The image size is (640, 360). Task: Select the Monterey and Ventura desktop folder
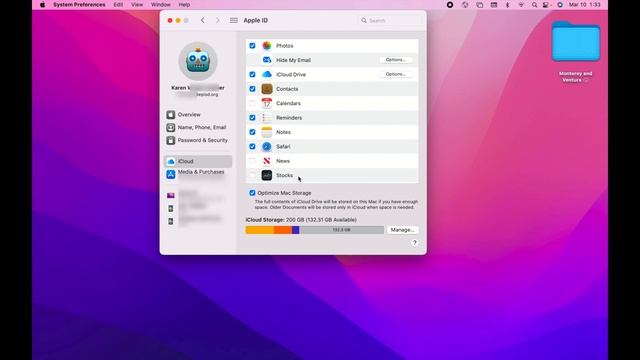point(576,42)
